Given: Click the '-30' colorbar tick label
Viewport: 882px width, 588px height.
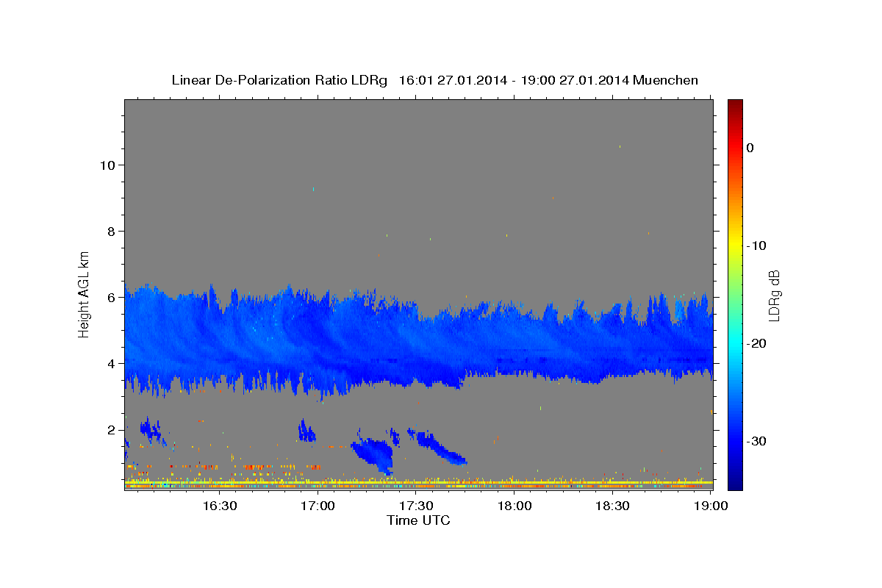Looking at the screenshot, I should point(757,441).
